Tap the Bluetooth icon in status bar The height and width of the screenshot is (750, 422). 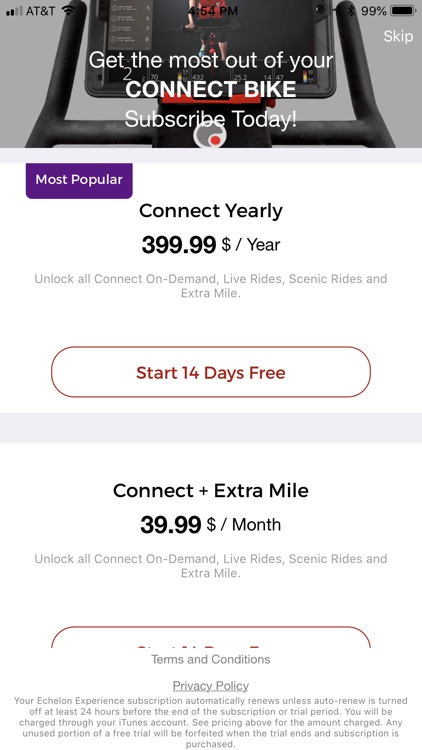[351, 11]
